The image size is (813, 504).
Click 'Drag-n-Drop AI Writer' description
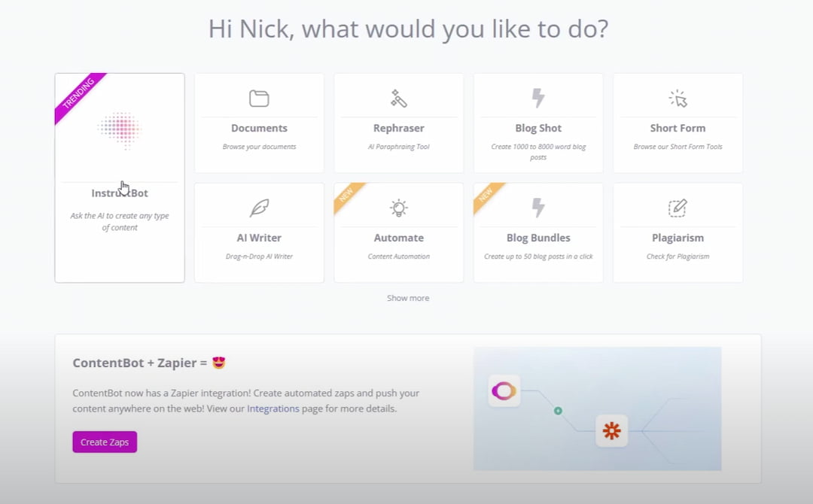259,257
